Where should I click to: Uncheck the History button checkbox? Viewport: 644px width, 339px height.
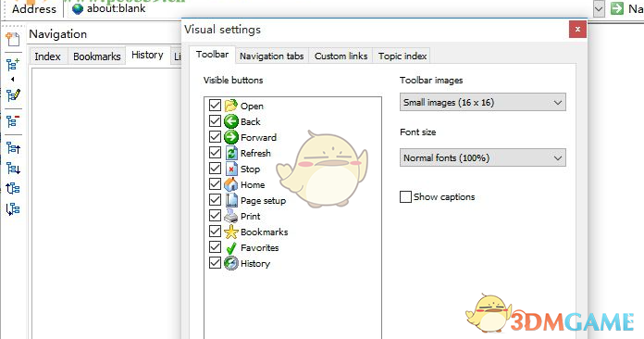215,262
